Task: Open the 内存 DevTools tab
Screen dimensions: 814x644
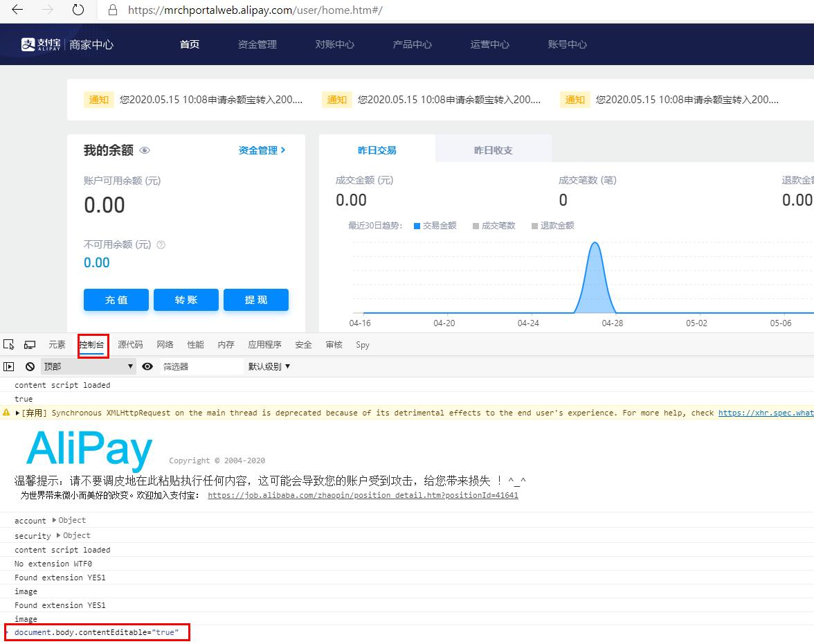Action: click(226, 345)
